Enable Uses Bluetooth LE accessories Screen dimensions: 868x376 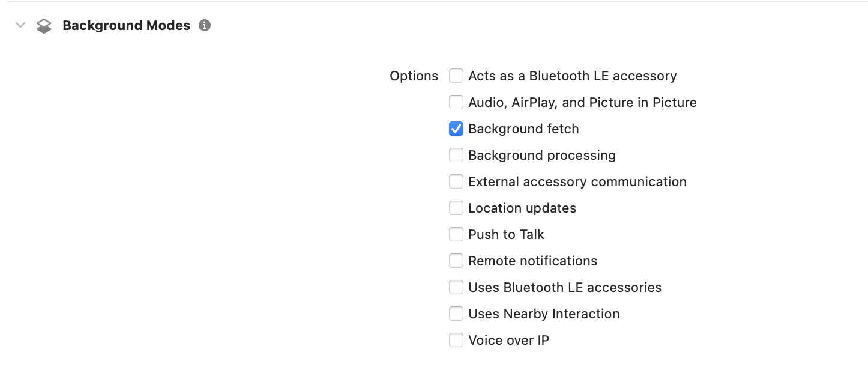click(x=456, y=287)
